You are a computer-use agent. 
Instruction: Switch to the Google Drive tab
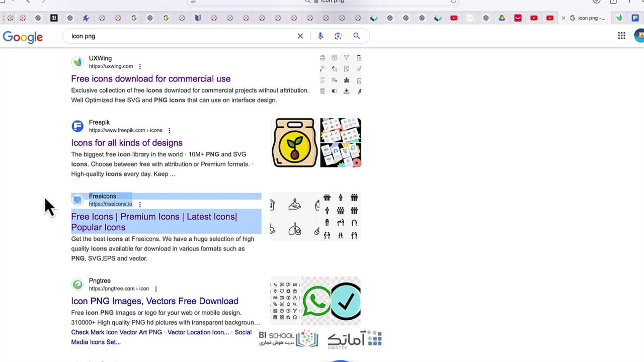pos(502,18)
